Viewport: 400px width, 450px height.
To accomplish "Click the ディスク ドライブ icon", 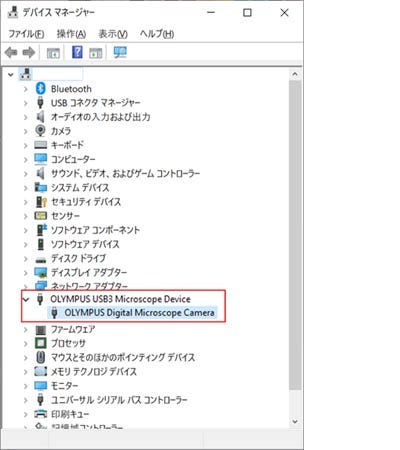I will [41, 259].
